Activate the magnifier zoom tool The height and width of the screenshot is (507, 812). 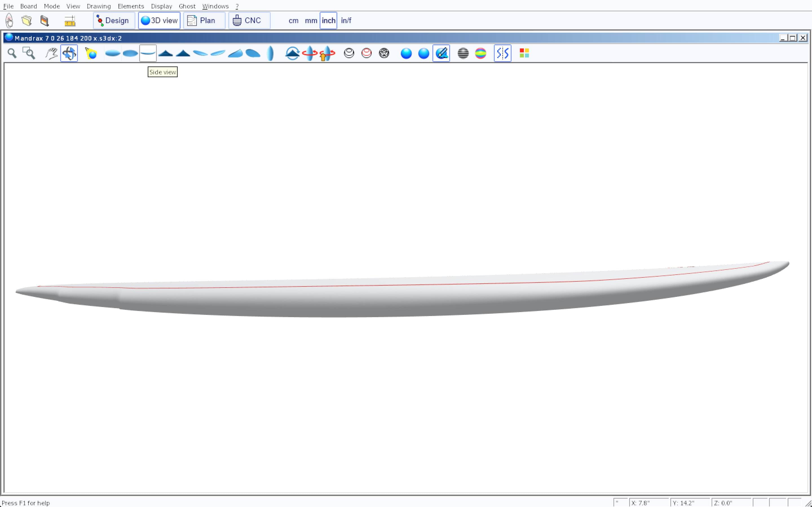[x=12, y=53]
